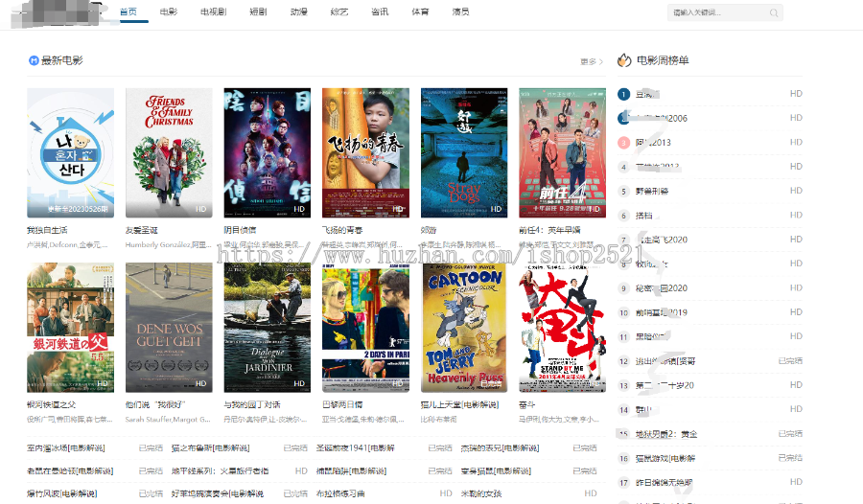The image size is (863, 504).
Task: Open the Dialogue avec mon Jardinier poster
Action: click(268, 328)
